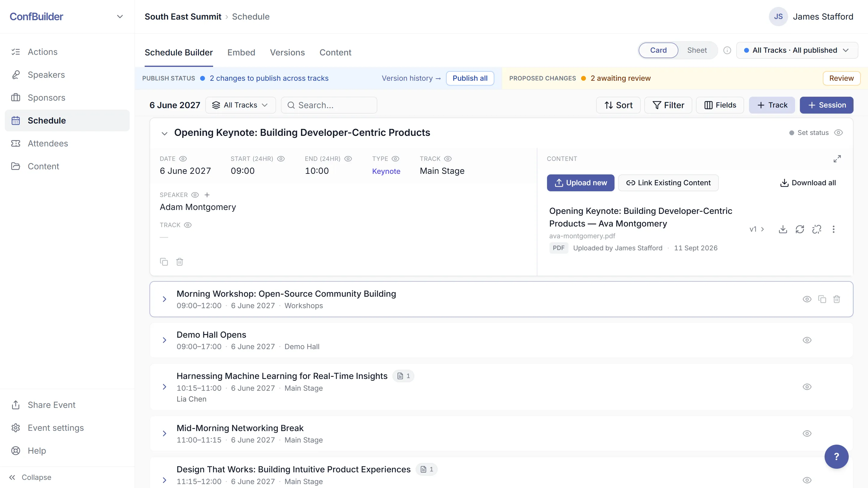868x488 pixels.
Task: Duplicate the Morning Workshop session
Action: 822,299
